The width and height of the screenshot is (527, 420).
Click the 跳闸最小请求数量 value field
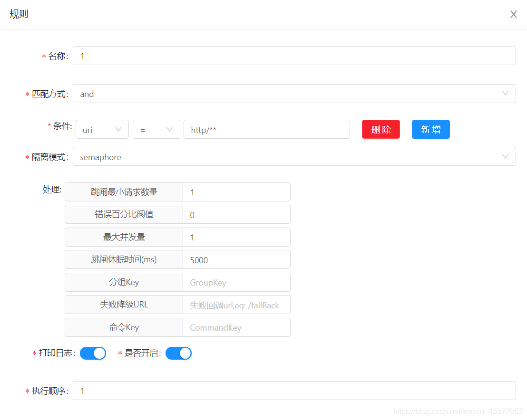[x=236, y=192]
